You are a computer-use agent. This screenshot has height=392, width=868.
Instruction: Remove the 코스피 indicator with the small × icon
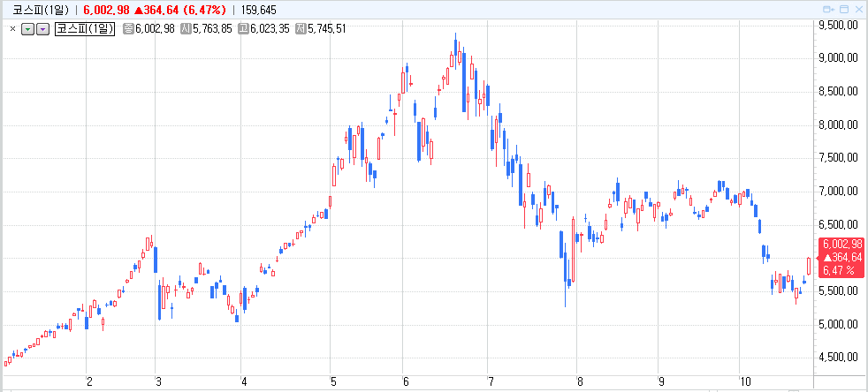[x=12, y=29]
